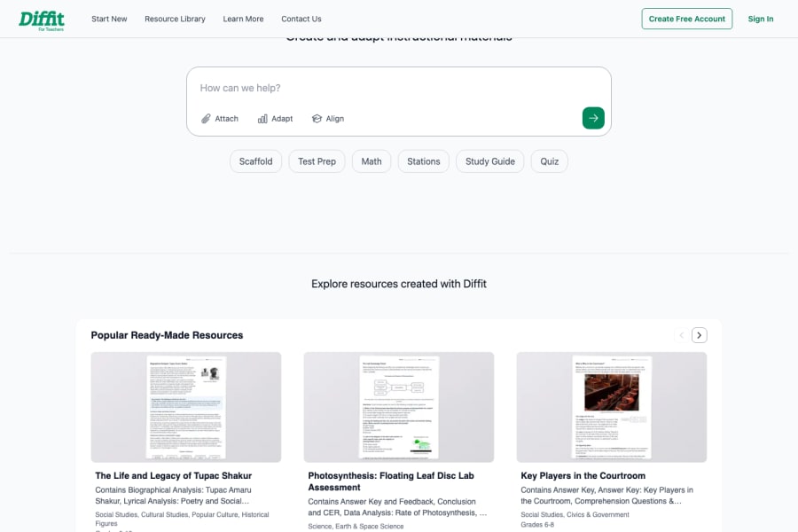Advance the resources carousel with the right arrow
Screen dimensions: 798x532
(700, 334)
